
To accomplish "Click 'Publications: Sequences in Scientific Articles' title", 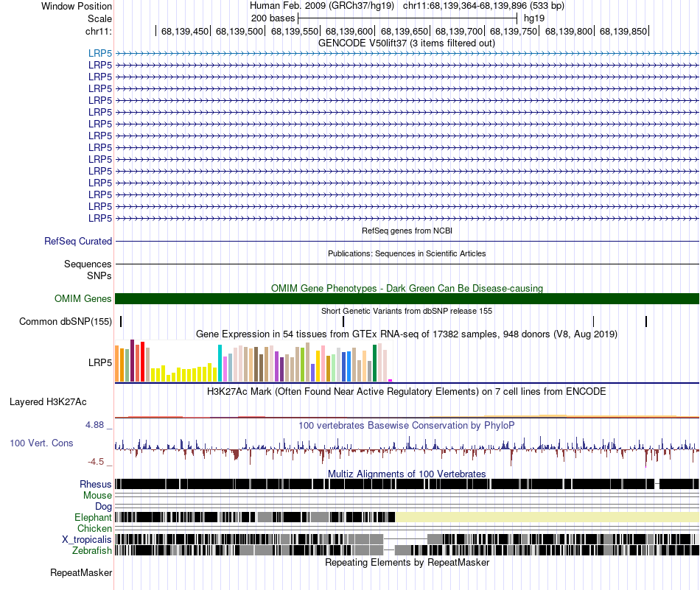I will [x=407, y=253].
